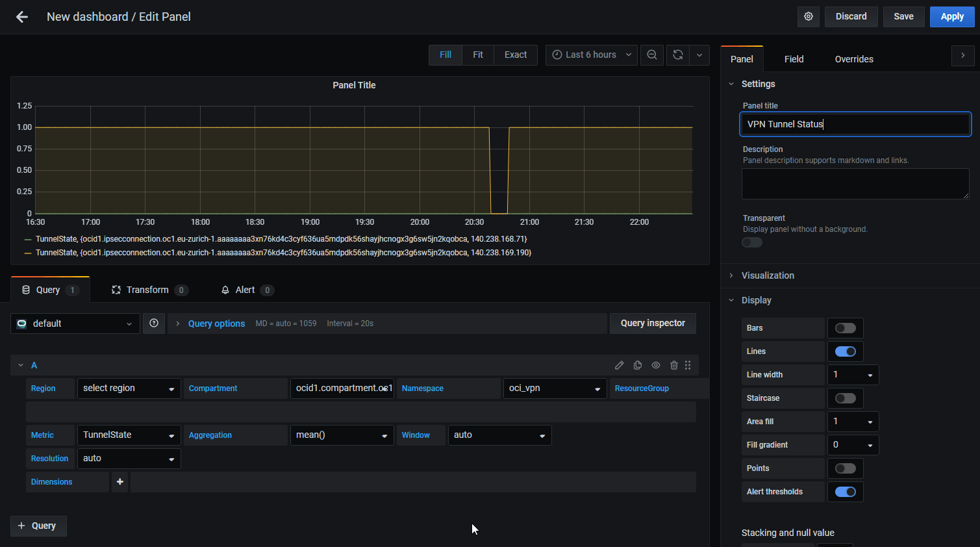Refresh the dashboard data
Viewport: 980px width, 547px height.
(x=677, y=55)
